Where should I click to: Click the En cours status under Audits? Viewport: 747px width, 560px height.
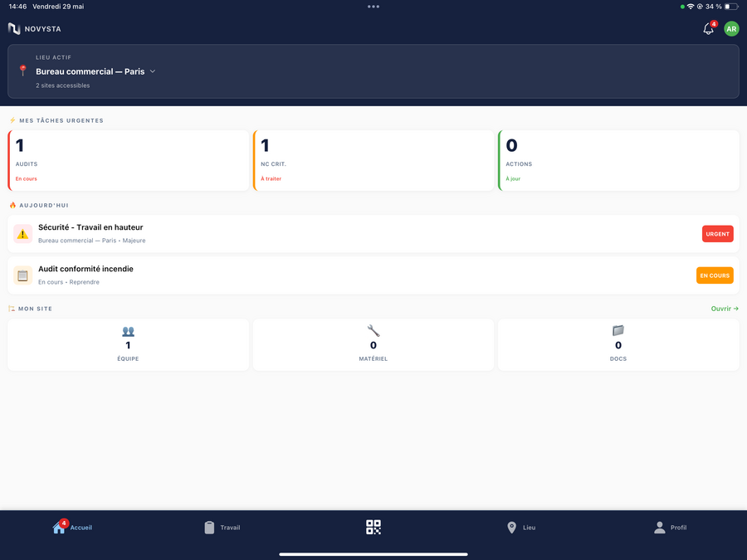27,178
